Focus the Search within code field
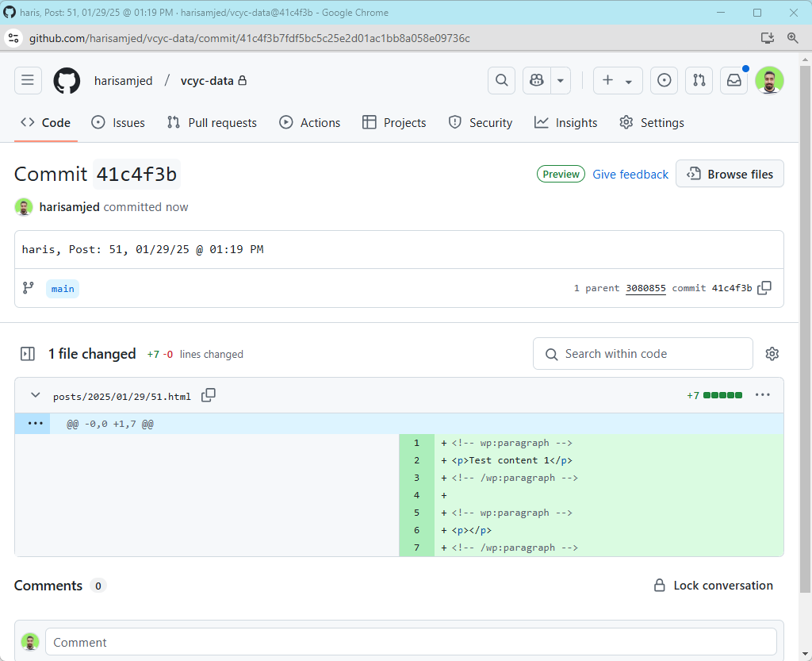The width and height of the screenshot is (812, 661). 642,354
